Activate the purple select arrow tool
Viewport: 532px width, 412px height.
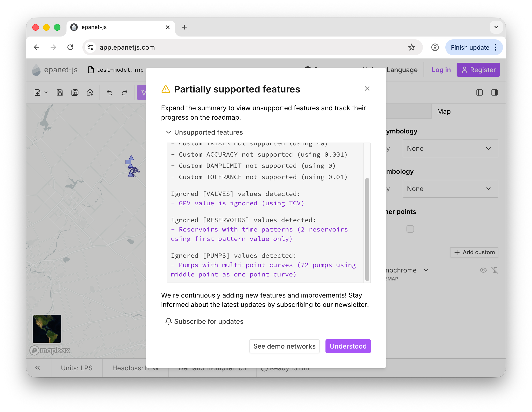(144, 92)
